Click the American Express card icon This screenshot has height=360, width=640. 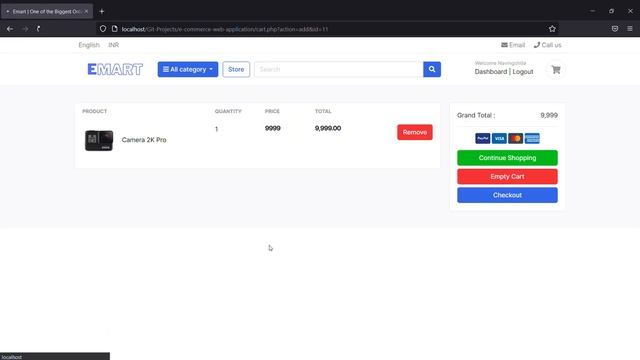(x=532, y=138)
